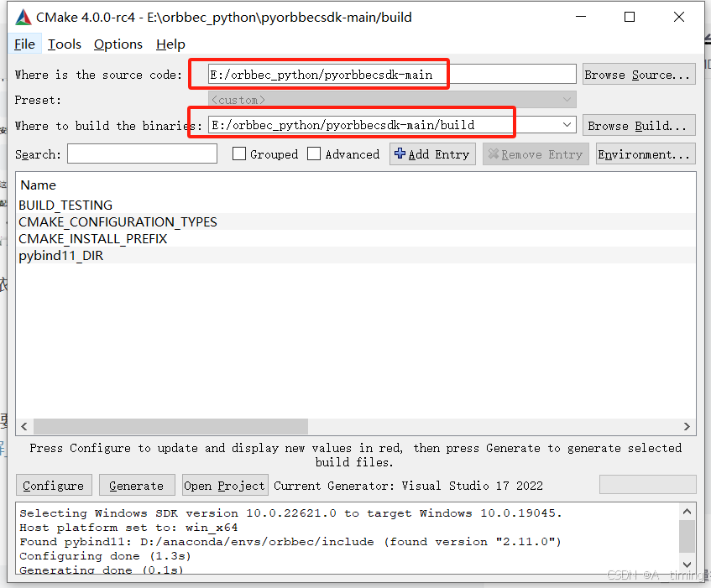Click the CMake logo in title bar

click(24, 18)
